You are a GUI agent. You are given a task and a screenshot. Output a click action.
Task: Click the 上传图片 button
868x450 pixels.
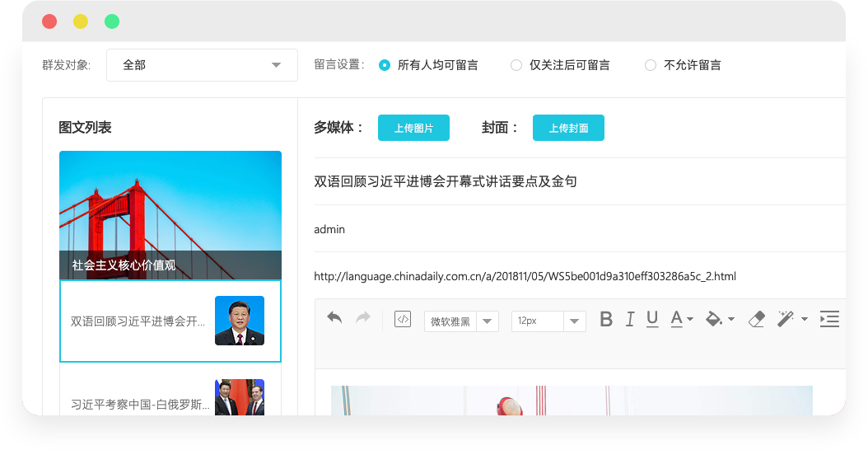pos(413,128)
